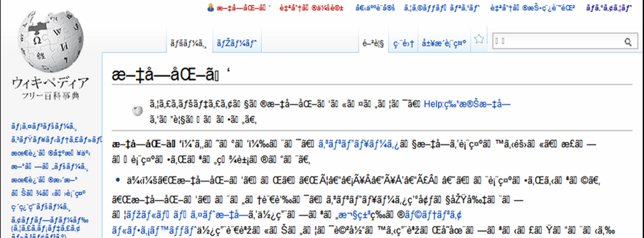644x238 pixels.
Task: Click the ウィキペディア wordmark under the globe
Action: [x=50, y=83]
